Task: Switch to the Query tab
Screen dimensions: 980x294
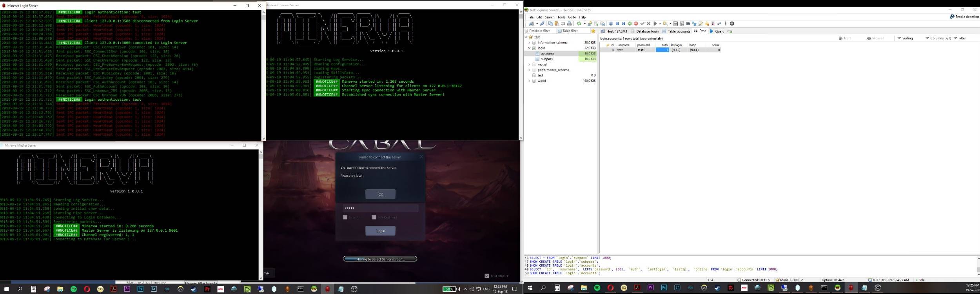Action: 717,31
